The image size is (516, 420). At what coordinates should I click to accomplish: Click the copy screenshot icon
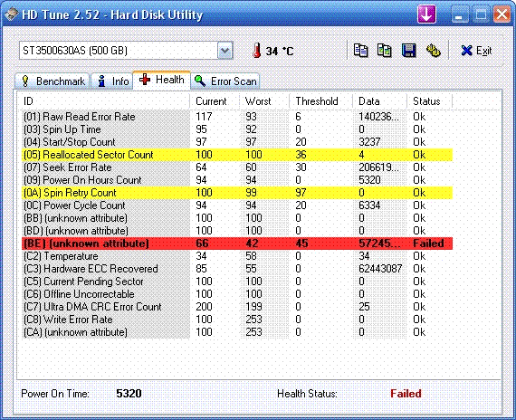click(x=384, y=51)
